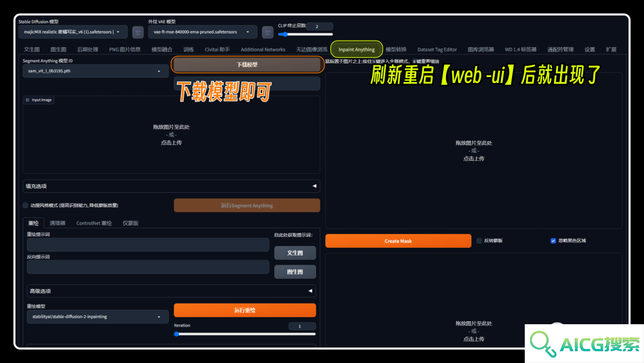This screenshot has width=644, height=363.
Task: Open the Civitai 助手 tab
Action: 217,50
